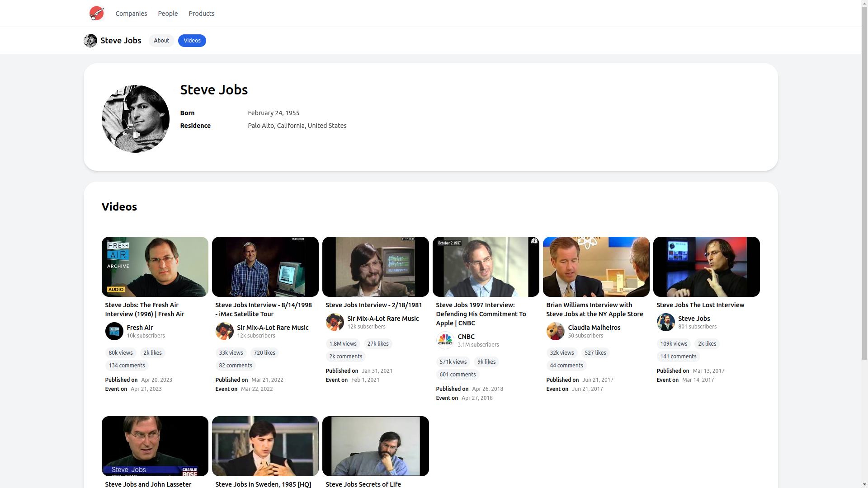
Task: Click the '44 comments' badge
Action: pos(566,366)
